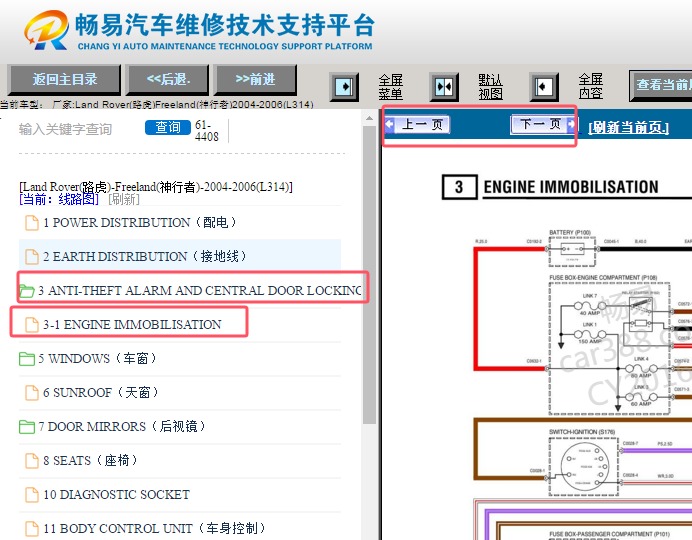Click the blue 查询 search button
The height and width of the screenshot is (540, 692).
click(168, 127)
